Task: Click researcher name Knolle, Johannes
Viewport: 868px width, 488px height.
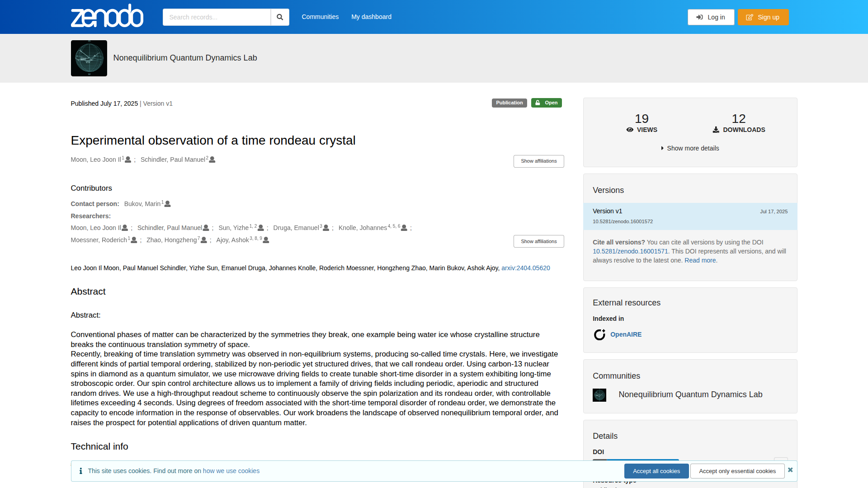Action: tap(363, 228)
